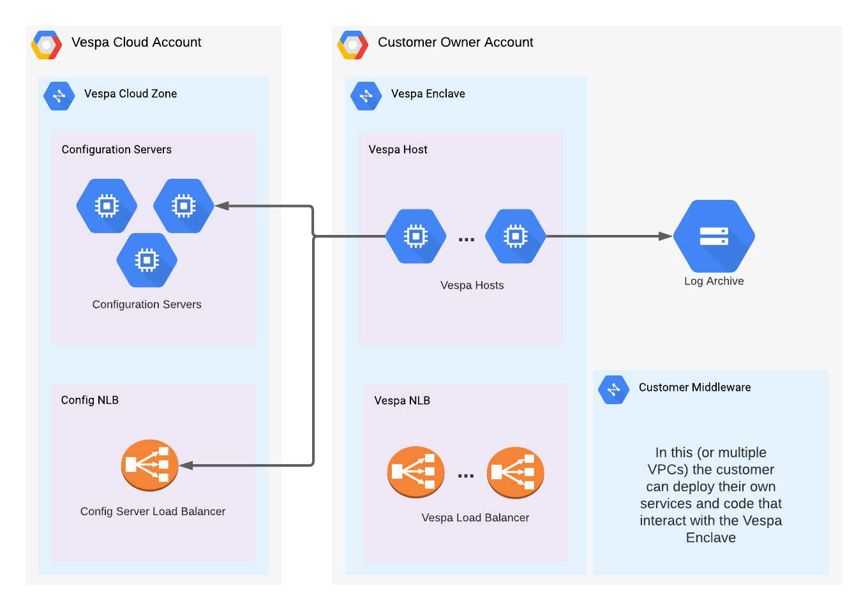Click the Vespa NLB heading
Screen dimensions: 868x611
point(402,401)
